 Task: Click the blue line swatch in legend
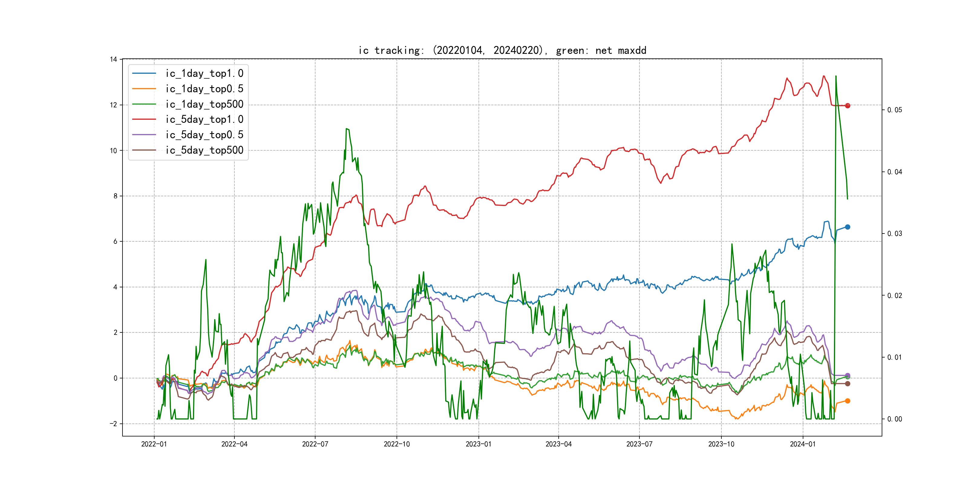point(144,73)
